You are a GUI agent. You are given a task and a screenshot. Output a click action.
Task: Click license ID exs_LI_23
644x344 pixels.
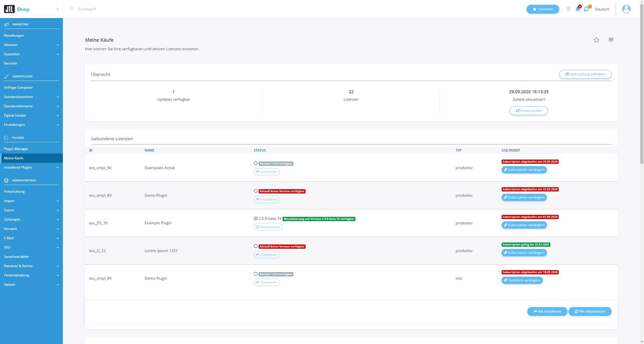coord(97,251)
